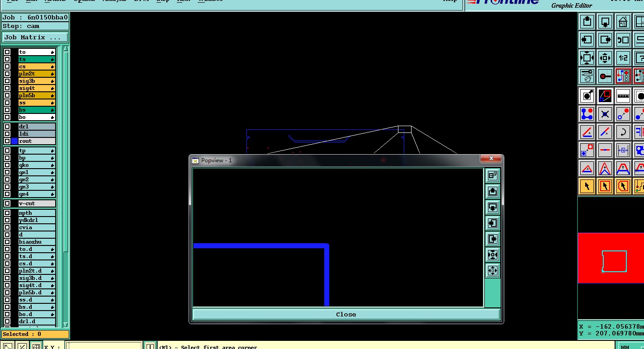This screenshot has height=349, width=644.
Task: Click the 1:2 zoom ratio icon
Action: [623, 58]
